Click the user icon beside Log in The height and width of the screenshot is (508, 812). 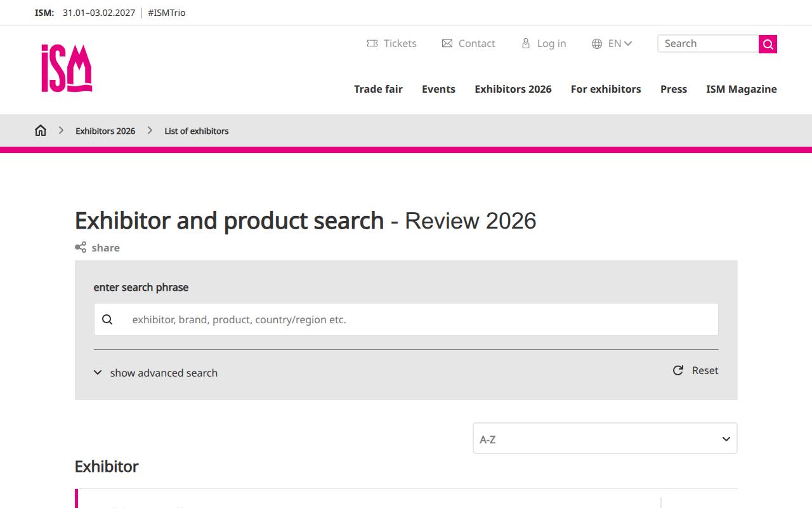526,43
